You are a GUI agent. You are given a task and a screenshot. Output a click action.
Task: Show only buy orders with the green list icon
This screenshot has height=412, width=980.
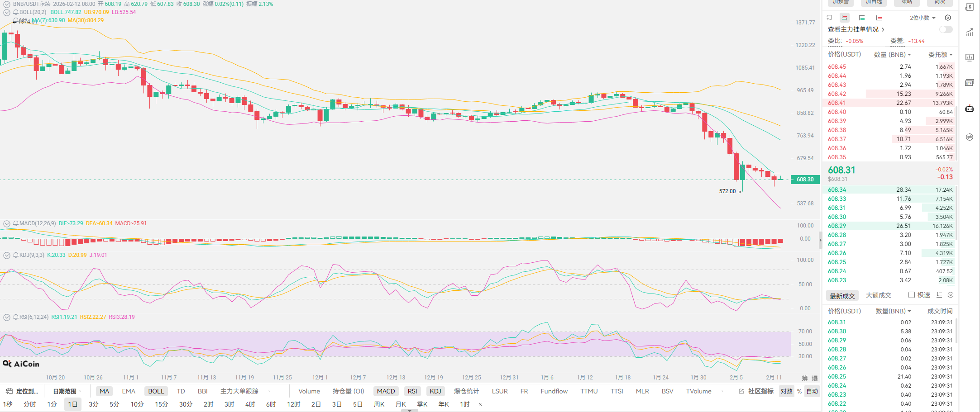[x=862, y=18]
